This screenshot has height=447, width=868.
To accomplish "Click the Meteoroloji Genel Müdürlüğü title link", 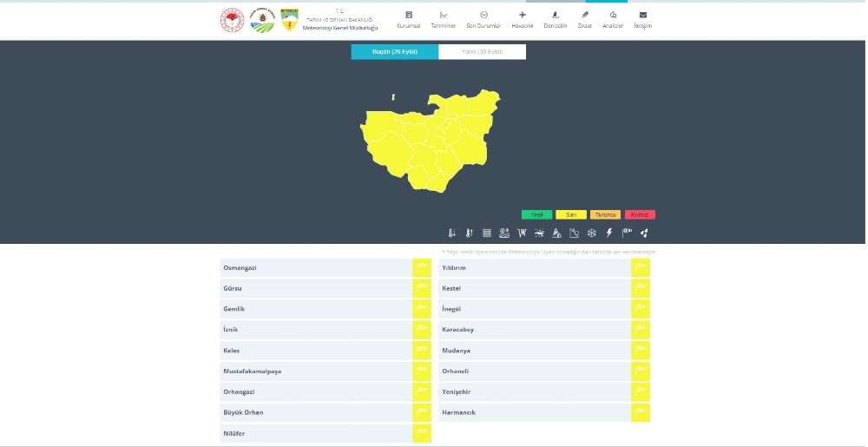I will point(340,28).
